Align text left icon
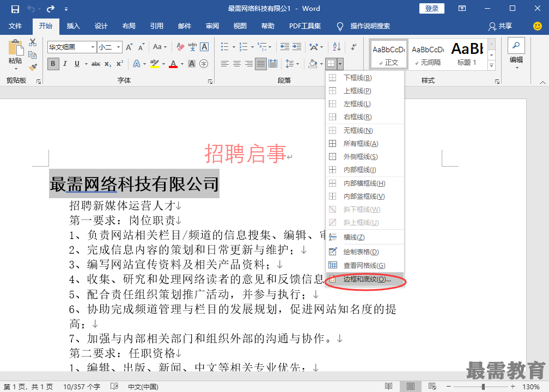The width and height of the screenshot is (549, 392). click(225, 64)
